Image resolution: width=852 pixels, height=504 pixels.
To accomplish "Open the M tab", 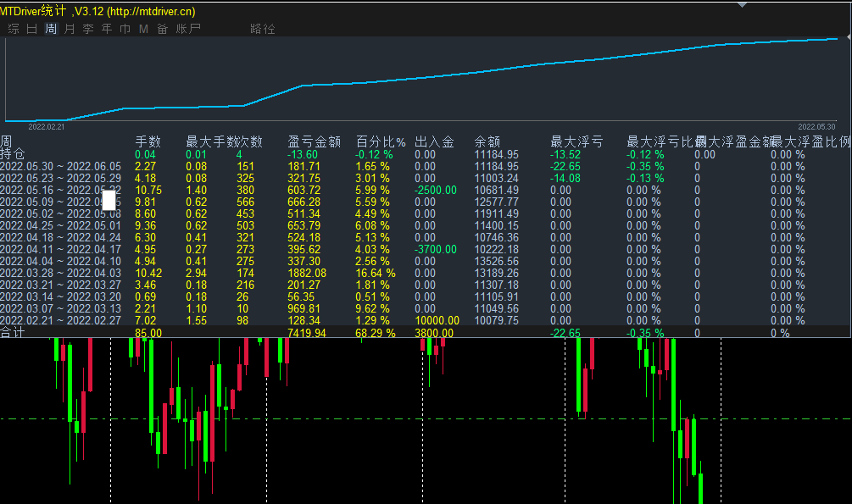I will point(143,29).
